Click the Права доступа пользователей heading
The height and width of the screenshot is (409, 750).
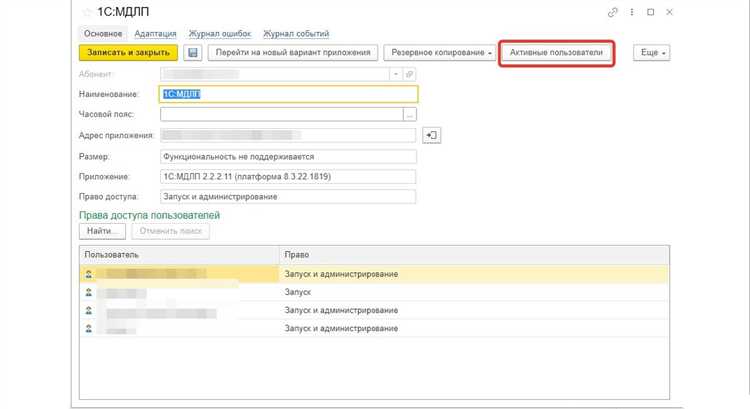(x=149, y=215)
